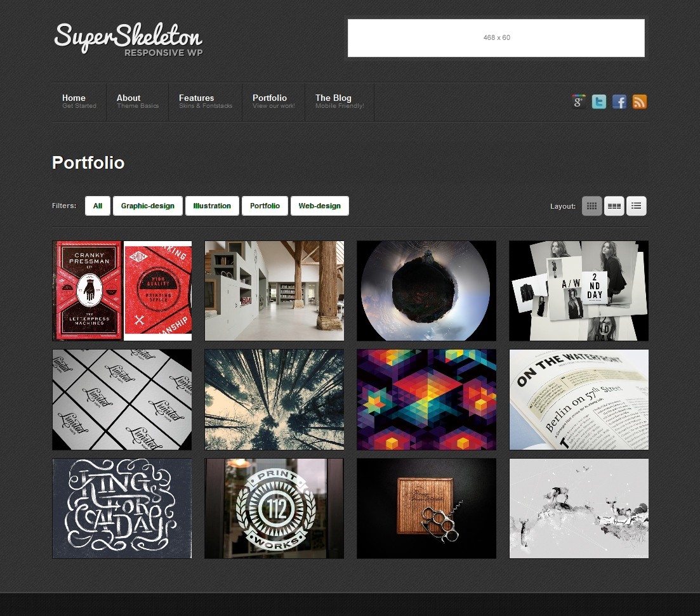Image resolution: width=700 pixels, height=616 pixels.
Task: Click the 468 x 60 banner ad
Action: point(496,38)
